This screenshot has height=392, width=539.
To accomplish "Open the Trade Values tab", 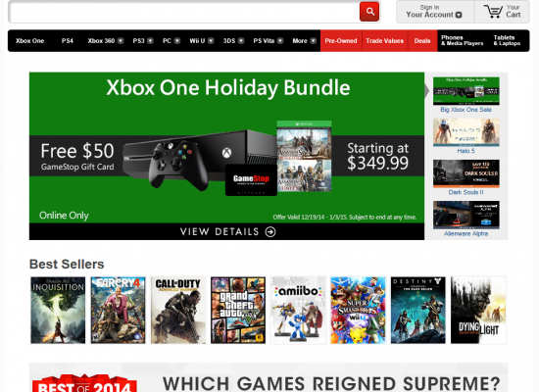I will [385, 41].
